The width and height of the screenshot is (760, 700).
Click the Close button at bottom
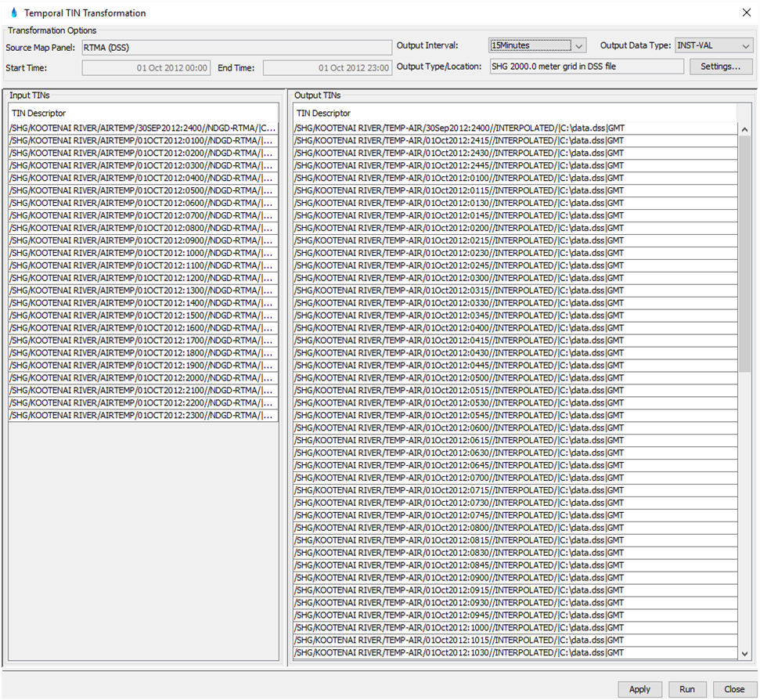[734, 689]
